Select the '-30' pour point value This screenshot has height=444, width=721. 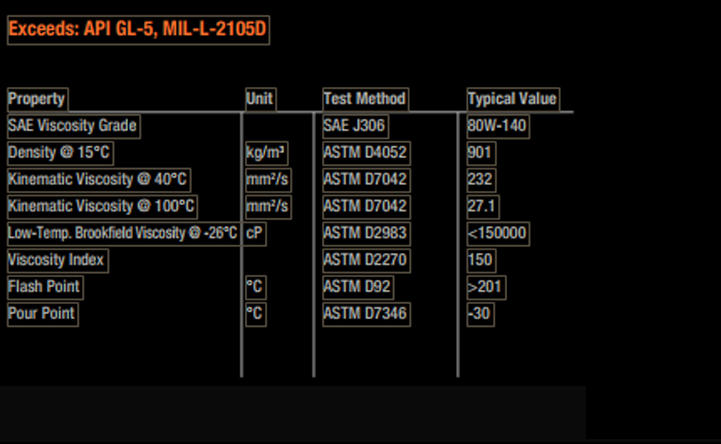(479, 314)
